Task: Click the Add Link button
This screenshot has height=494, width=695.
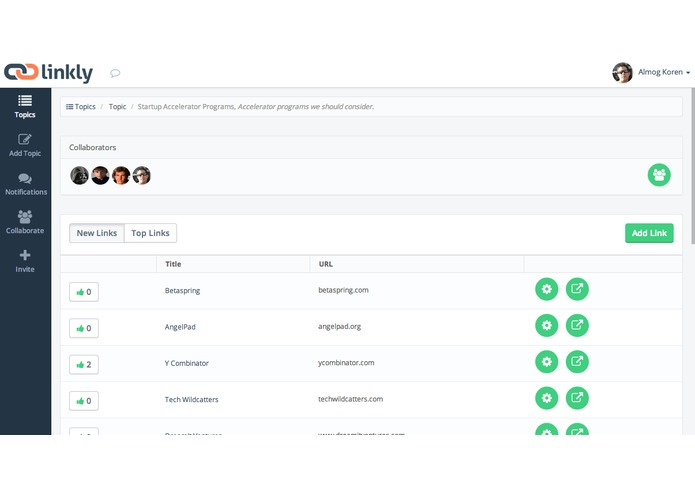Action: pos(649,233)
